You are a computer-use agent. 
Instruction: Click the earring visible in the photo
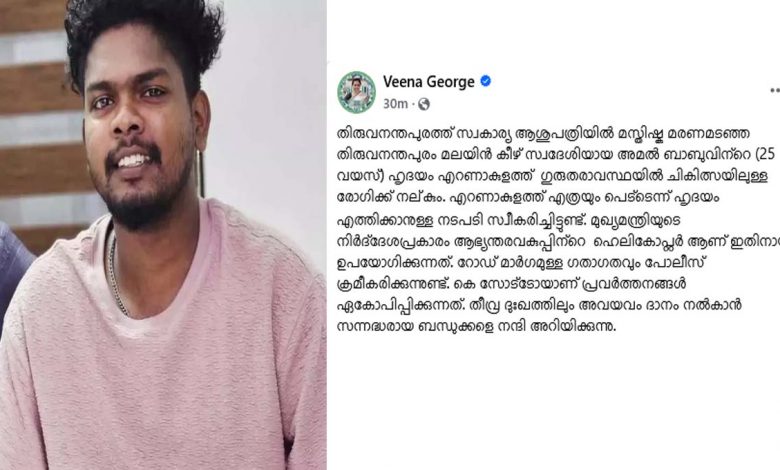201,172
